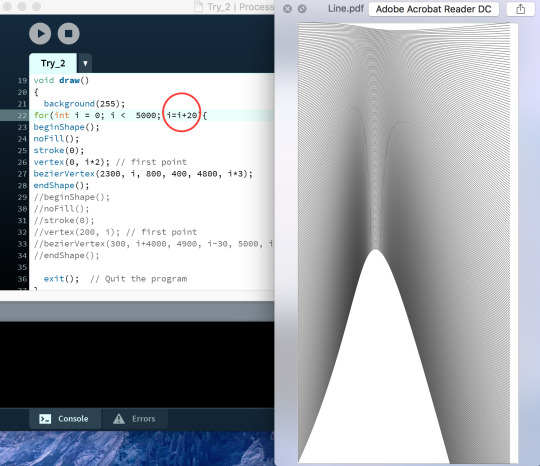Click the 'vertex(0, i*2);' code line

[x=72, y=162]
